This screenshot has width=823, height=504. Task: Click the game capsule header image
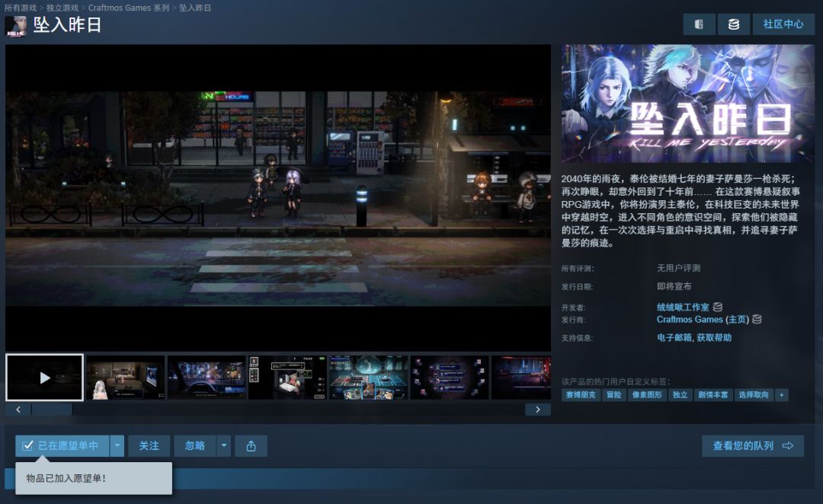click(x=687, y=104)
